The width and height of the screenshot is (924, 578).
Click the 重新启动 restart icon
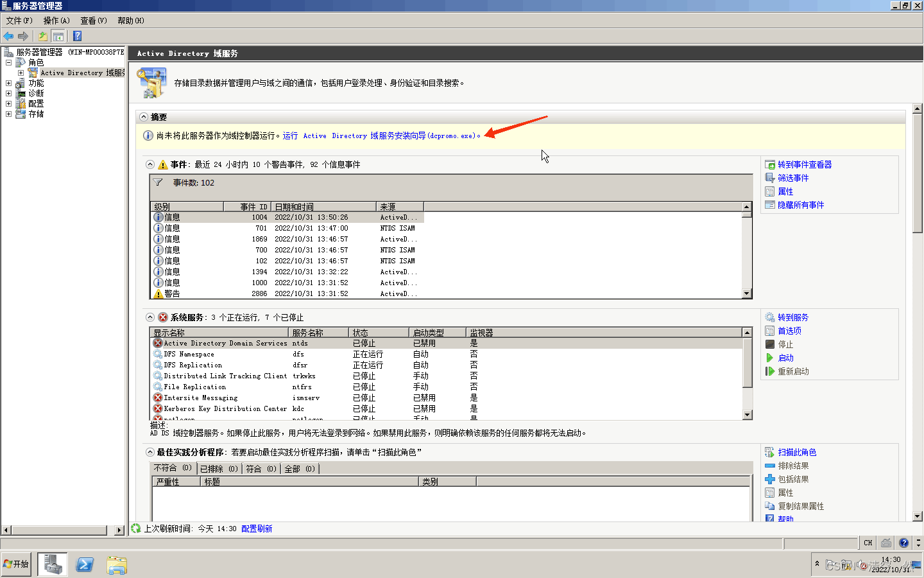[770, 371]
